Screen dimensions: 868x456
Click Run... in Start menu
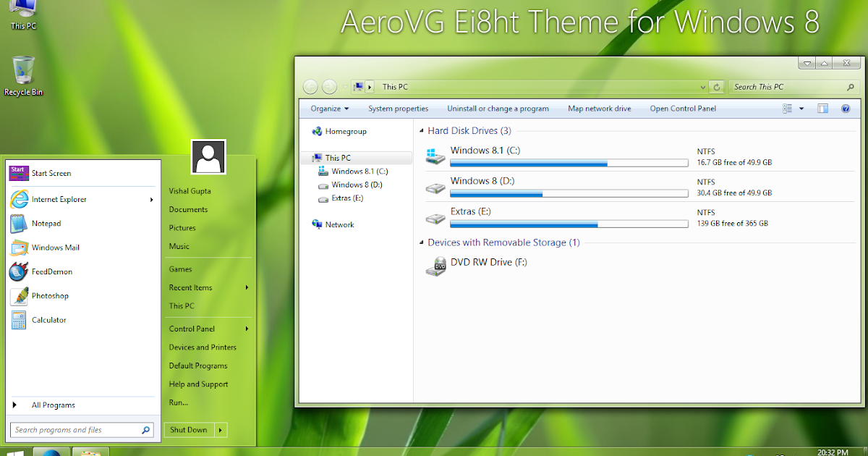(x=178, y=402)
